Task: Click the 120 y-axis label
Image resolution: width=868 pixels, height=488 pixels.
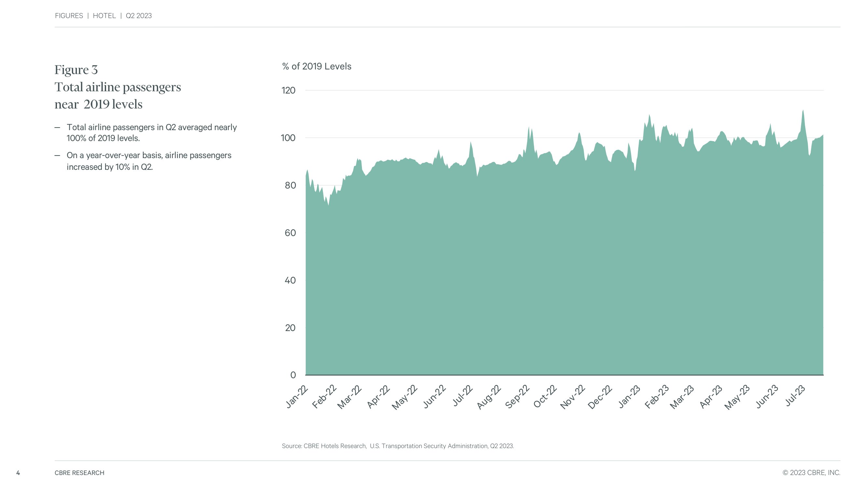Action: point(288,90)
